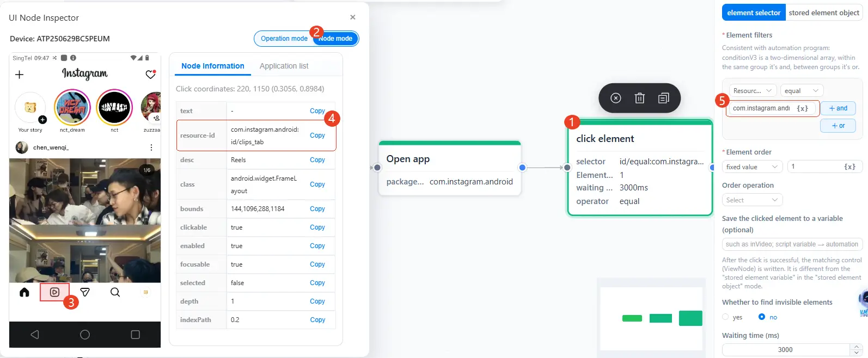This screenshot has width=868, height=358.
Task: Delete the node with the trash icon
Action: 640,98
